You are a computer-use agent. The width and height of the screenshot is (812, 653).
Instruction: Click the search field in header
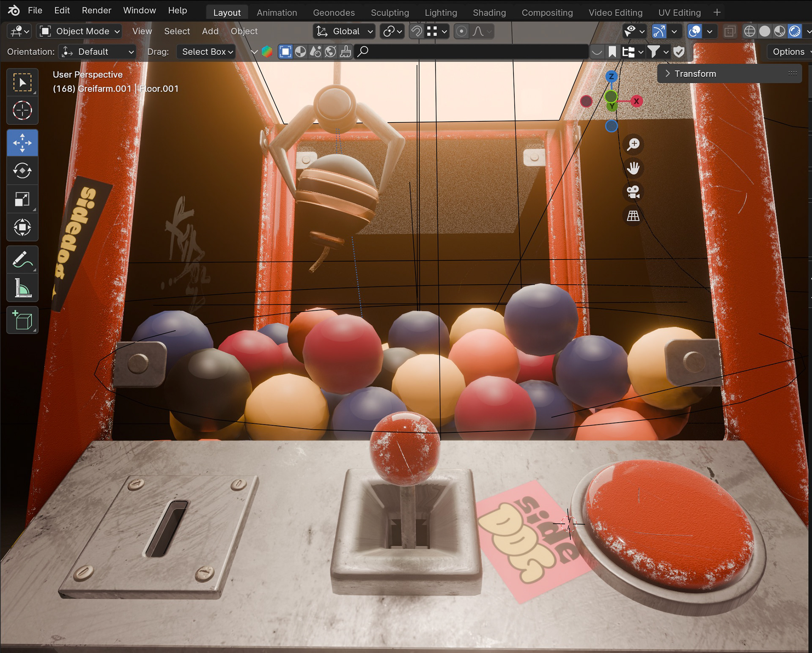472,52
